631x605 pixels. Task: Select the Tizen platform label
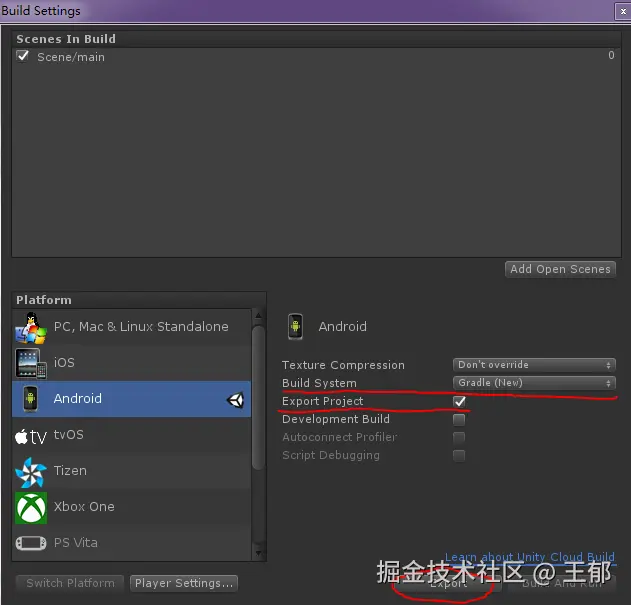click(x=70, y=471)
